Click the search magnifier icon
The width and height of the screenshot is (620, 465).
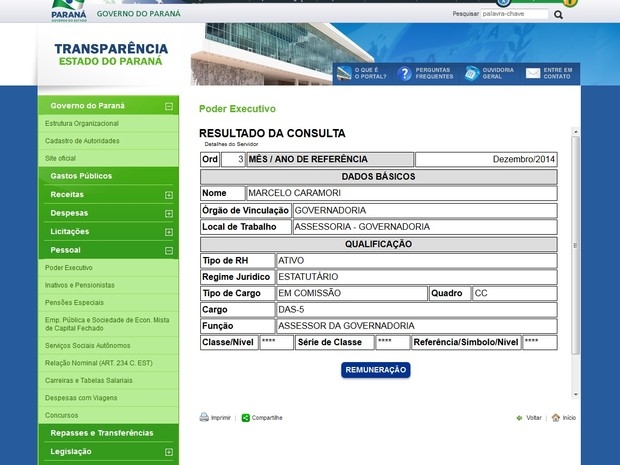click(558, 15)
